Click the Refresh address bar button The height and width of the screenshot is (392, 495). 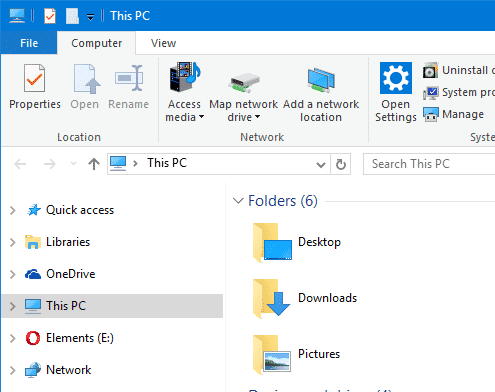click(341, 164)
